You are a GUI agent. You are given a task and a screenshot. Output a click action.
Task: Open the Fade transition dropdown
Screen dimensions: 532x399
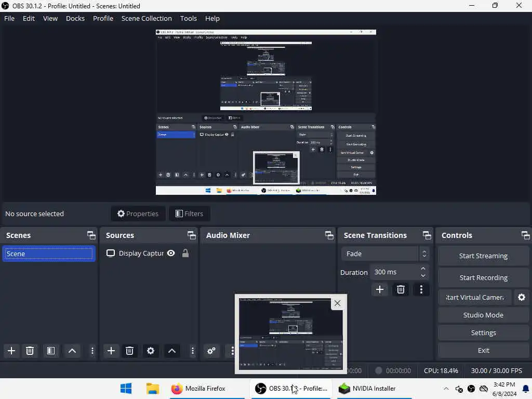[x=384, y=254]
